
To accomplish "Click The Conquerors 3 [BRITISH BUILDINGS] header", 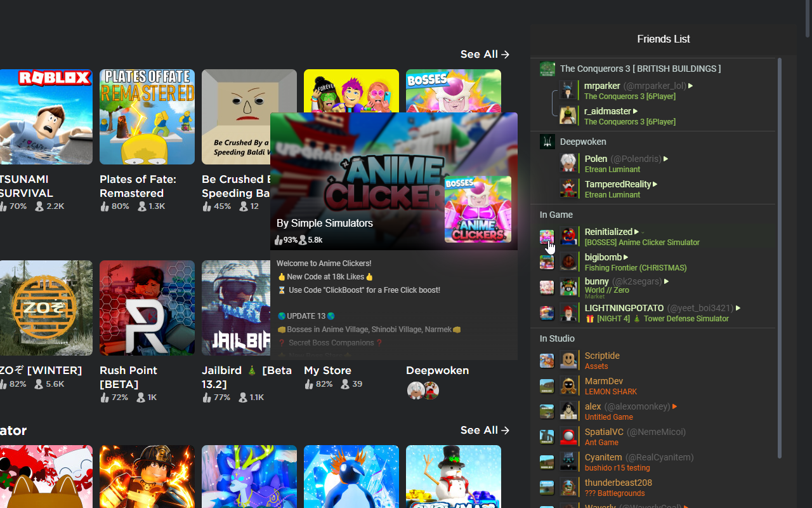I will (x=640, y=69).
